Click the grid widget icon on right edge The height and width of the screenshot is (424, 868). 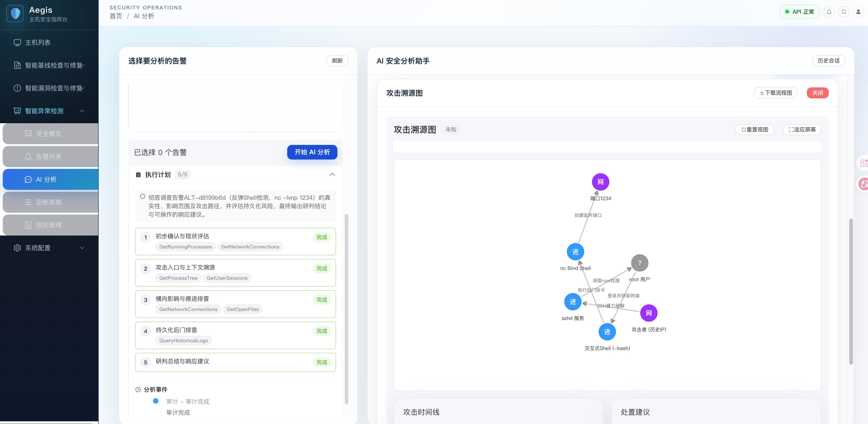(x=863, y=163)
